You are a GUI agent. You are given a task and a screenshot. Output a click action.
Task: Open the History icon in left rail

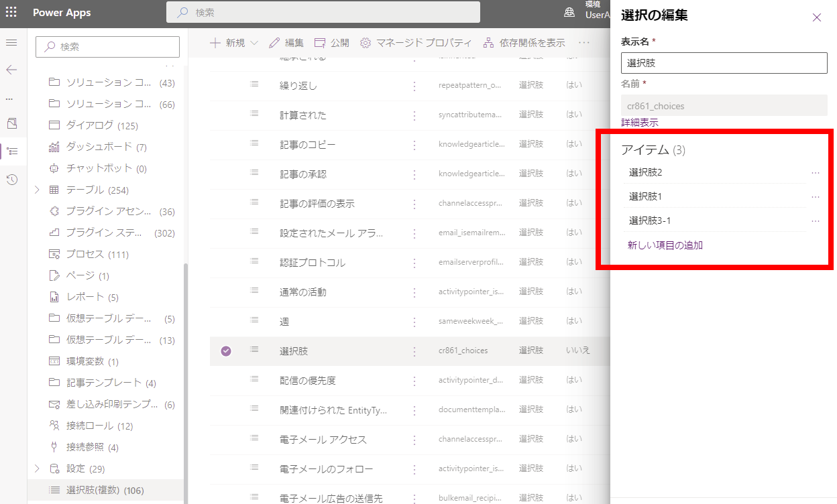point(11,180)
